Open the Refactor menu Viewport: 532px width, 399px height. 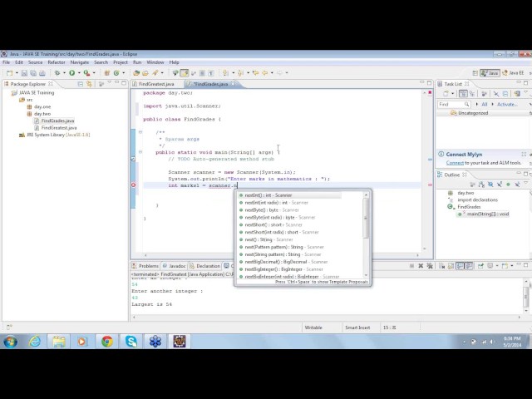[57, 62]
